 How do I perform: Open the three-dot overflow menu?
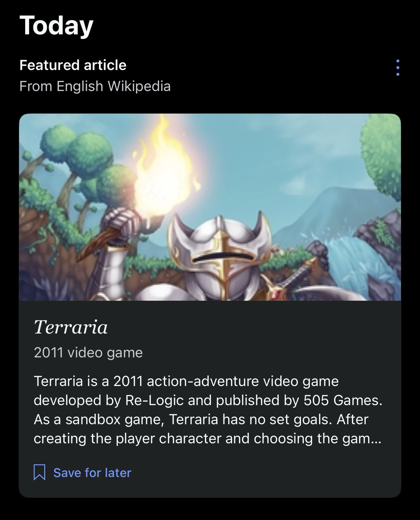coord(398,67)
